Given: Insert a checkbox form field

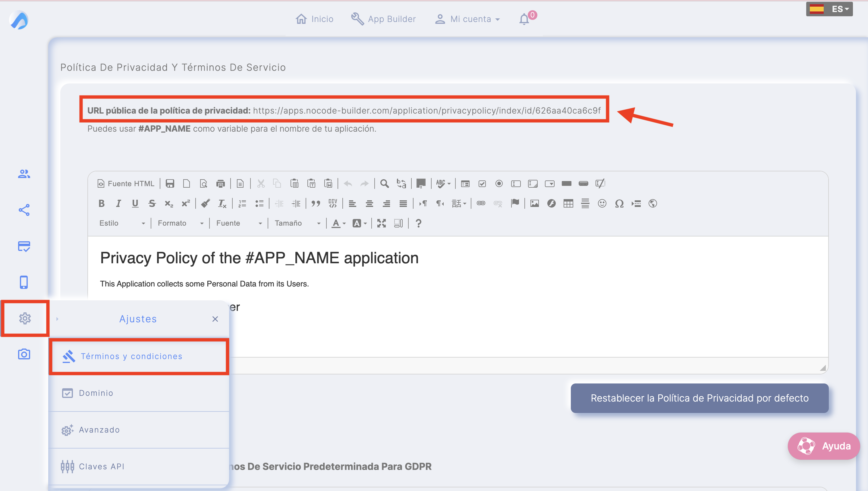Looking at the screenshot, I should 482,183.
